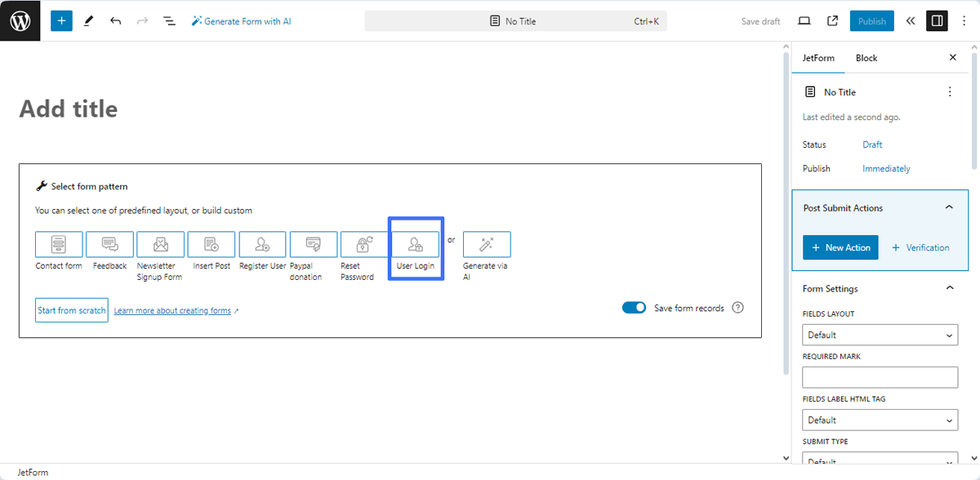Select the Contact form pattern icon
The width and height of the screenshot is (980, 480).
pos(58,244)
